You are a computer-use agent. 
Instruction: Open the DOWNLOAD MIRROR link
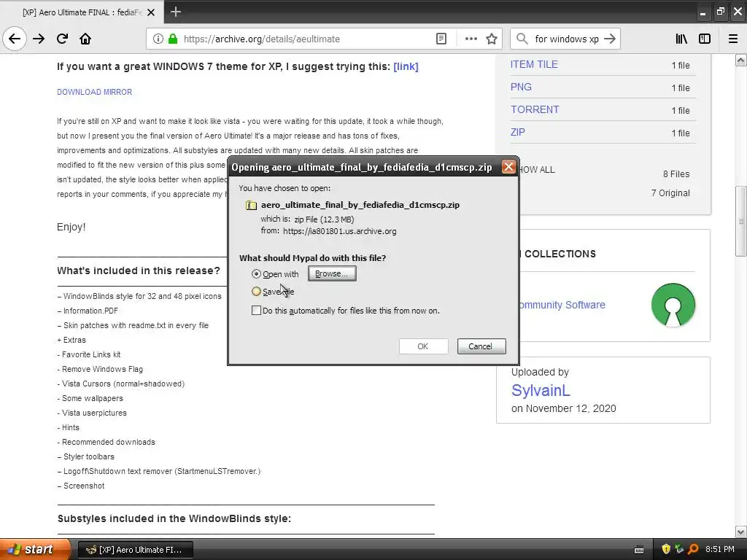click(x=94, y=92)
